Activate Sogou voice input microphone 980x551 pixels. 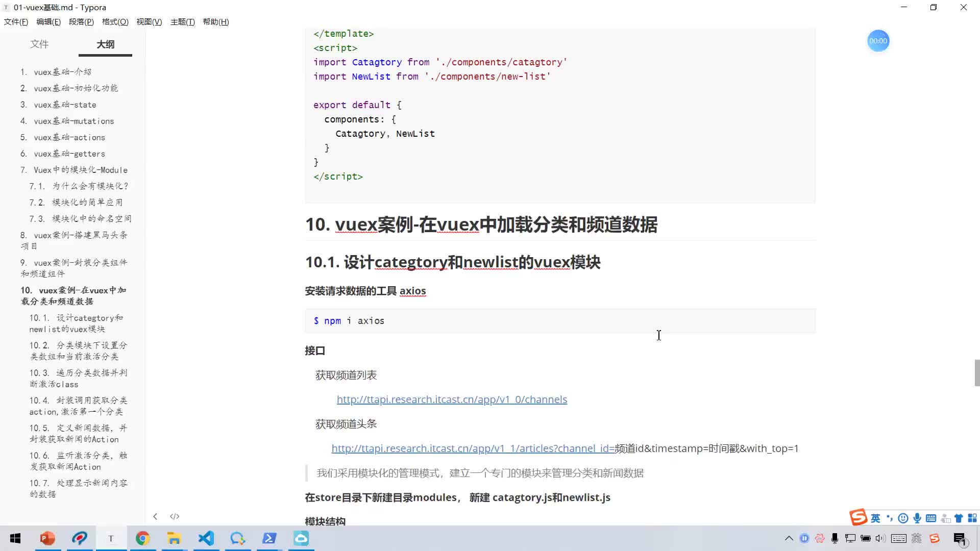(917, 518)
